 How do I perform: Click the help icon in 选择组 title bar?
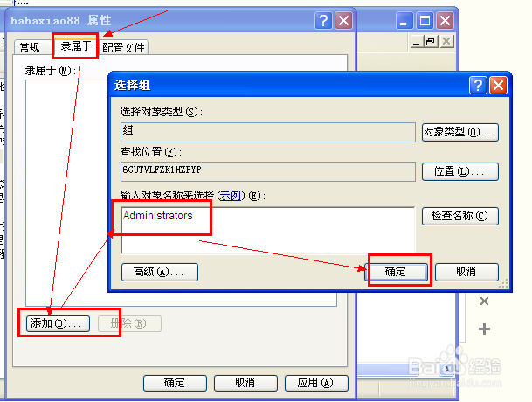(478, 85)
